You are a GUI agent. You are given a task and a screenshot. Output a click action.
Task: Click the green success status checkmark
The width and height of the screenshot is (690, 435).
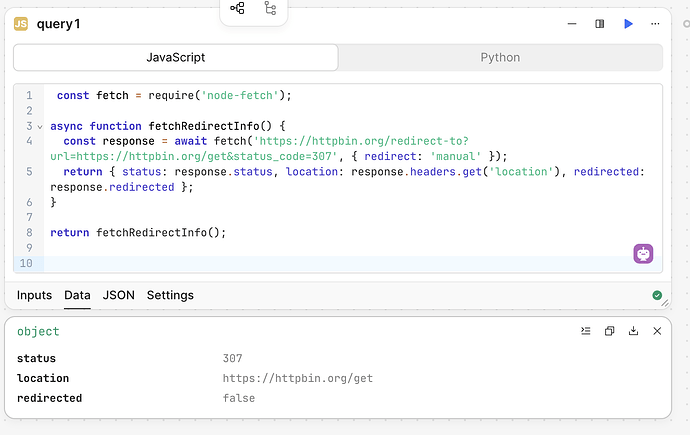[x=657, y=295]
